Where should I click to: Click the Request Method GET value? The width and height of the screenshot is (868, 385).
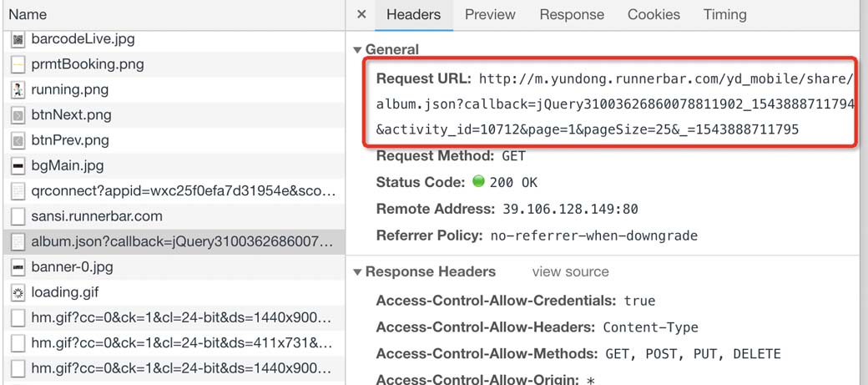pos(513,156)
